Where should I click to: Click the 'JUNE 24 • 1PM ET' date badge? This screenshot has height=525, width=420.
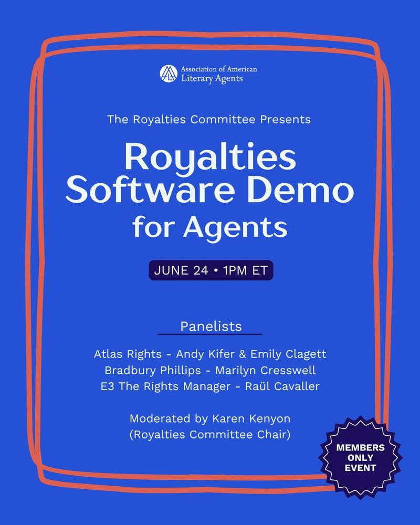[x=211, y=270]
